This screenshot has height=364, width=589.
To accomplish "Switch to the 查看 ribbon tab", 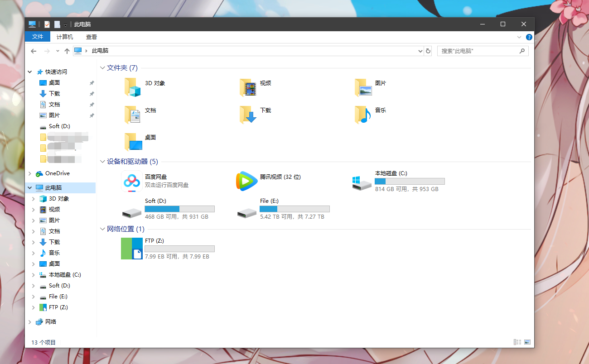I will pos(91,37).
